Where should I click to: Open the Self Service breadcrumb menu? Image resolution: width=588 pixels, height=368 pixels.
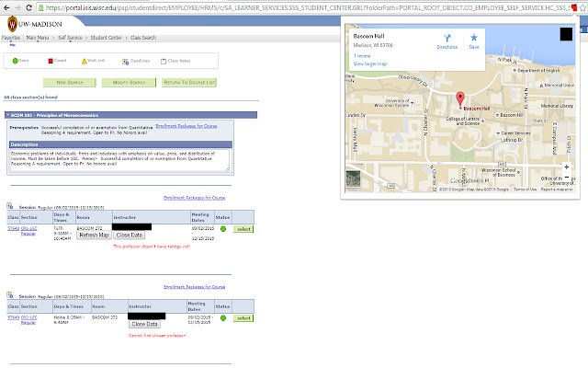(70, 38)
